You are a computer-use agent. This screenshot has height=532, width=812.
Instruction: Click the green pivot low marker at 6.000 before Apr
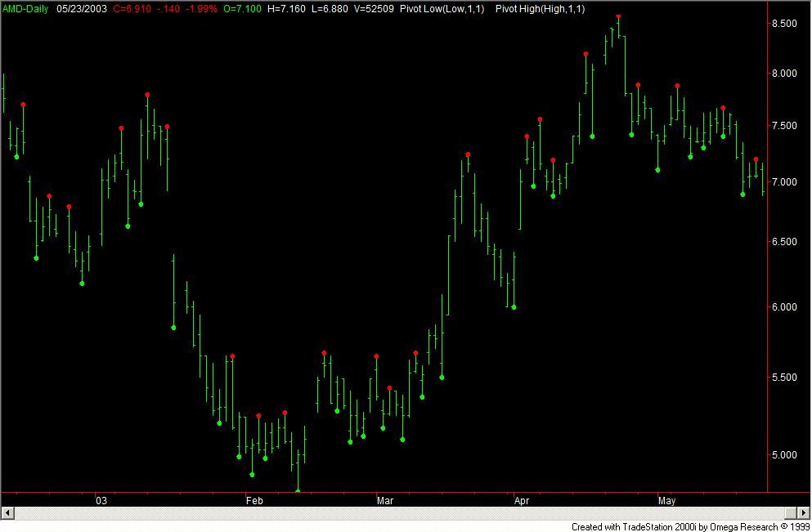(514, 307)
